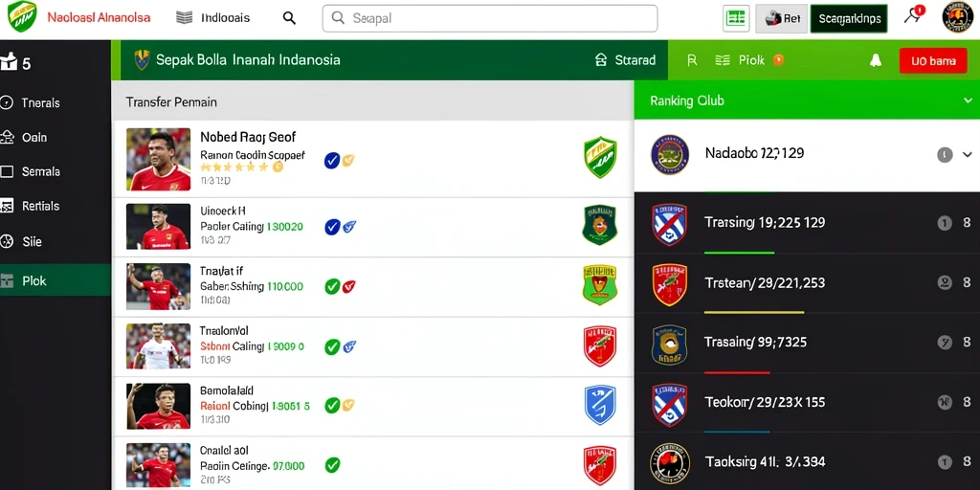Viewport: 980px width, 490px height.
Task: Select the club crest next to Nadaobo 12,129
Action: (x=669, y=154)
